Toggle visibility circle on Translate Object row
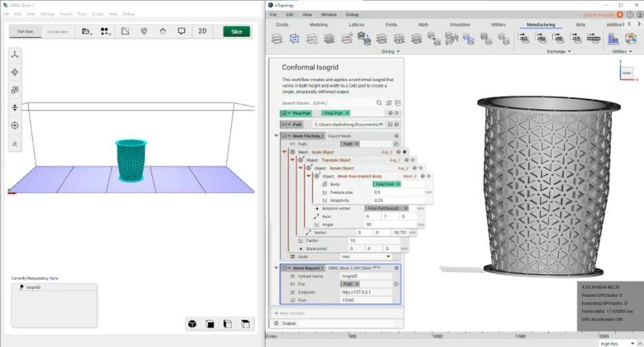 (x=413, y=160)
